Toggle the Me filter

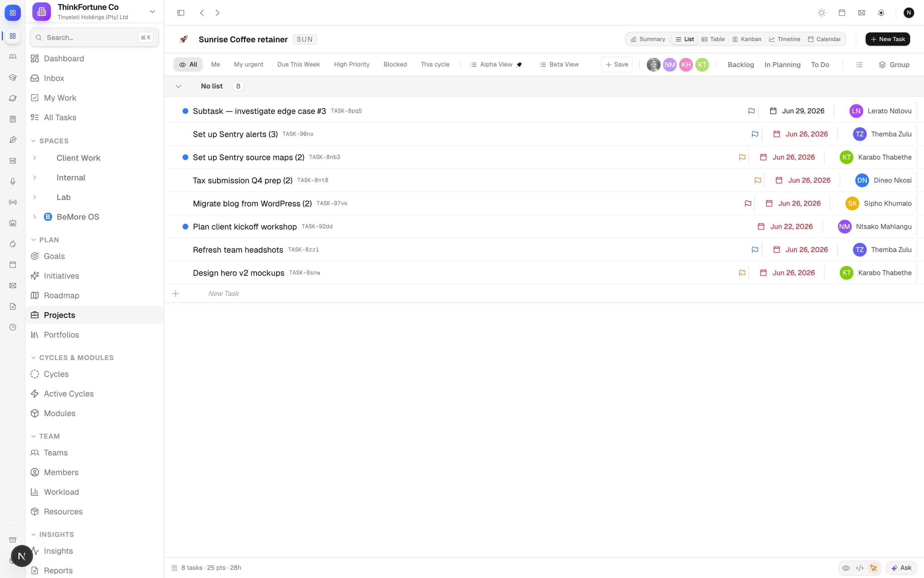[x=216, y=65]
